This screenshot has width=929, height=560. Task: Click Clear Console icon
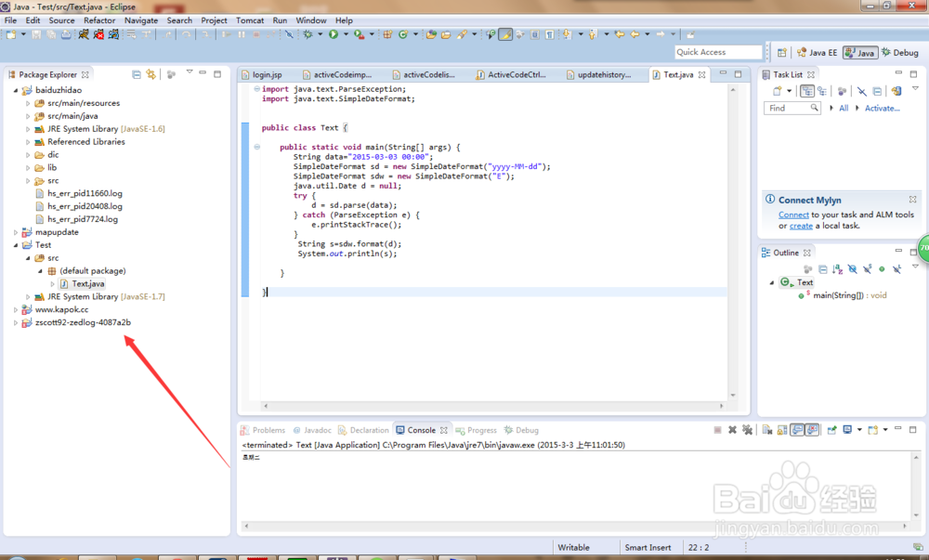click(x=767, y=430)
